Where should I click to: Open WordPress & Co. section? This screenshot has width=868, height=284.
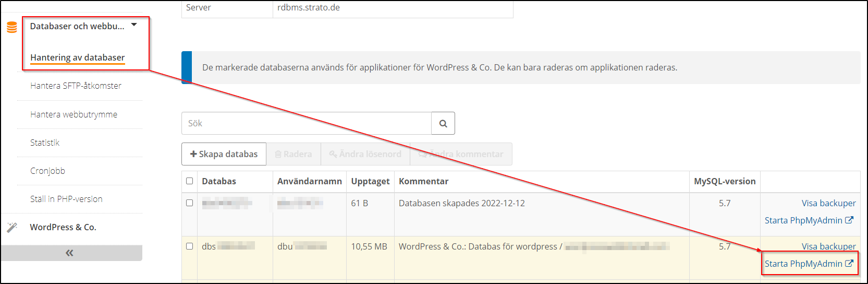pyautogui.click(x=63, y=227)
